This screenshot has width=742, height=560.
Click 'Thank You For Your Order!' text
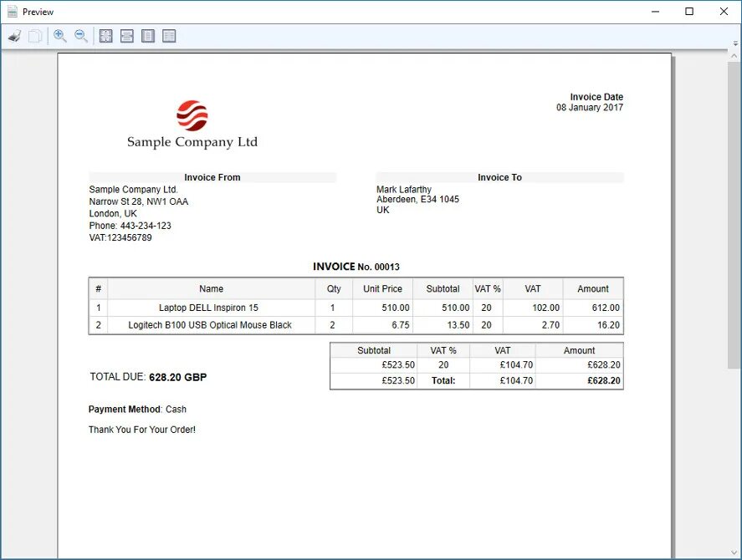coord(142,430)
